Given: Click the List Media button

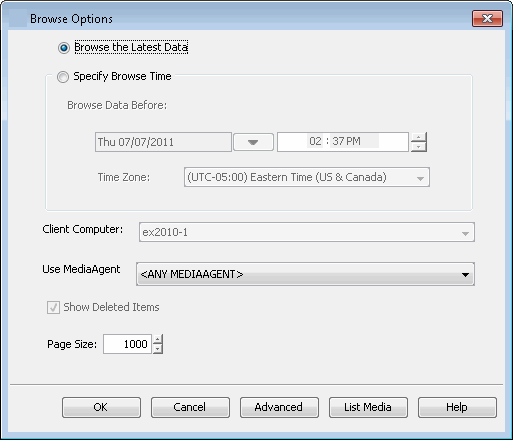Looking at the screenshot, I should tap(368, 407).
